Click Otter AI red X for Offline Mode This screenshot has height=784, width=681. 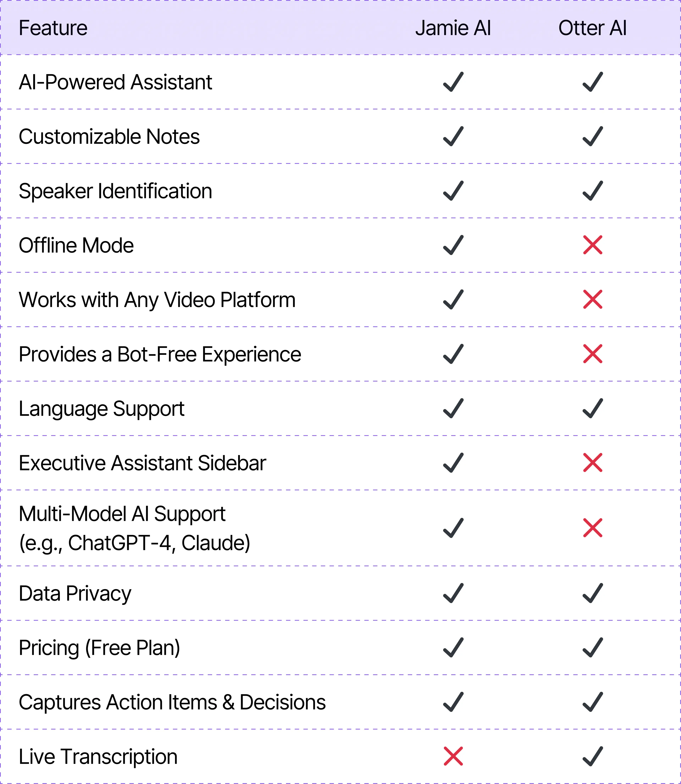(593, 245)
